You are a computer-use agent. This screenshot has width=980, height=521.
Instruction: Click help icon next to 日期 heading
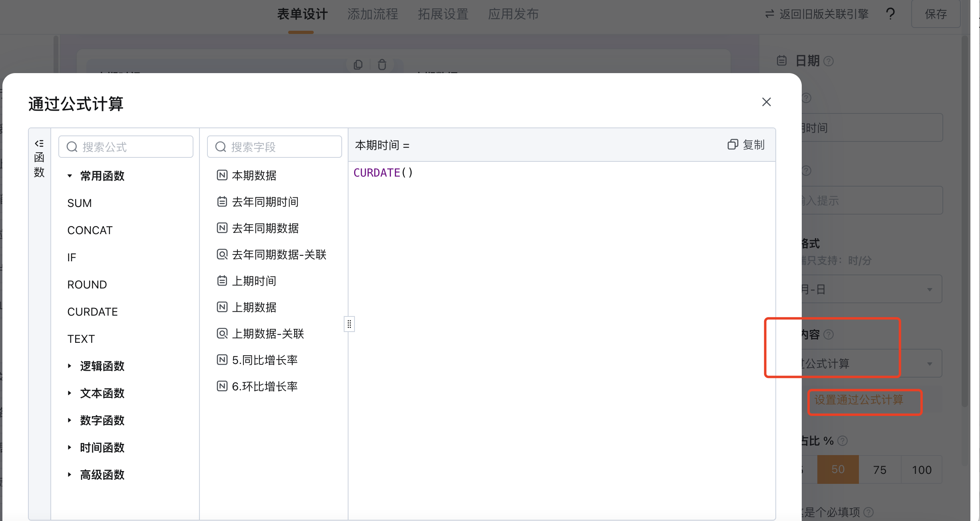(x=829, y=61)
